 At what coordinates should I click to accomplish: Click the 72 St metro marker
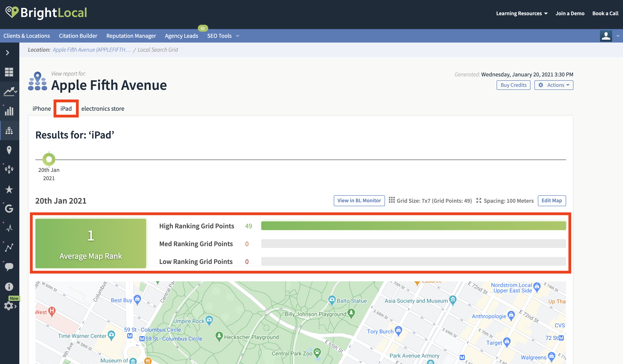[x=561, y=338]
